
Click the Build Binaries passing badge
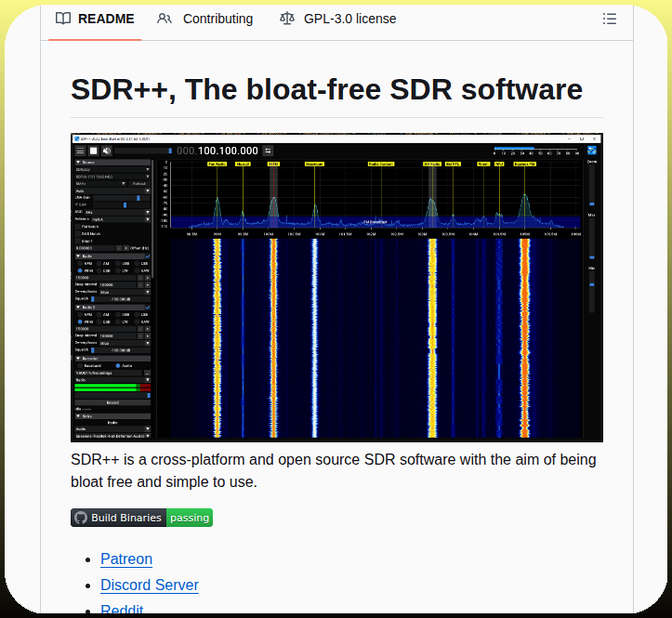(142, 518)
